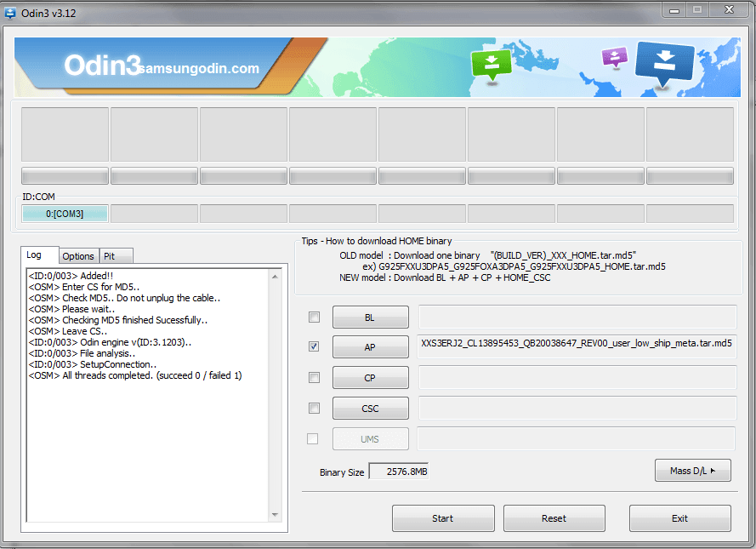Select the Binary Size value field
This screenshot has height=549, width=756.
click(x=399, y=472)
